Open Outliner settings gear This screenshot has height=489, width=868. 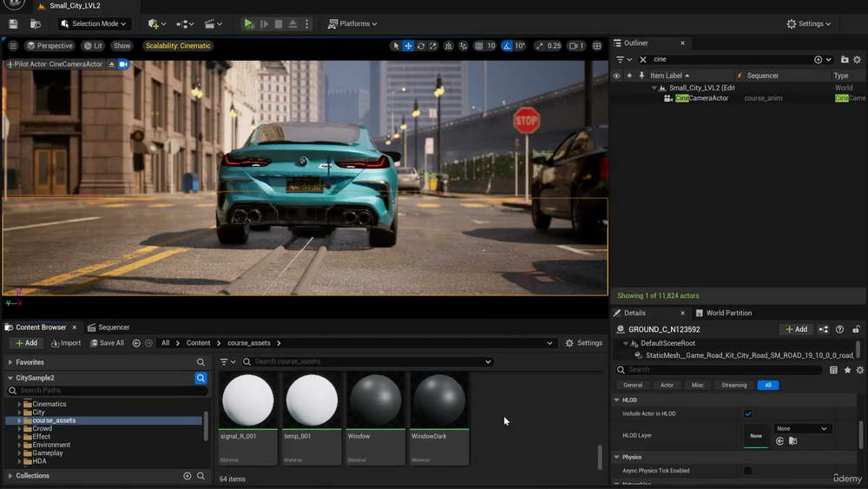[x=857, y=59]
